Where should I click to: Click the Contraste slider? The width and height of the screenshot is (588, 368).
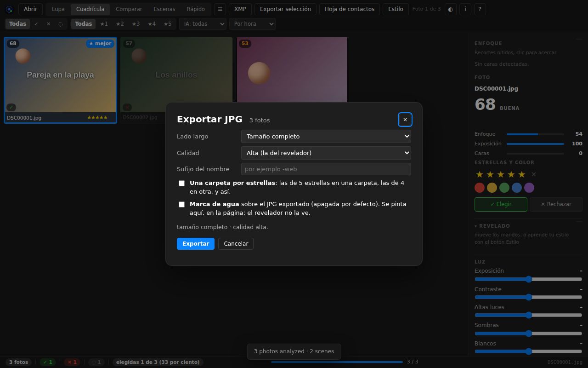[528, 297]
